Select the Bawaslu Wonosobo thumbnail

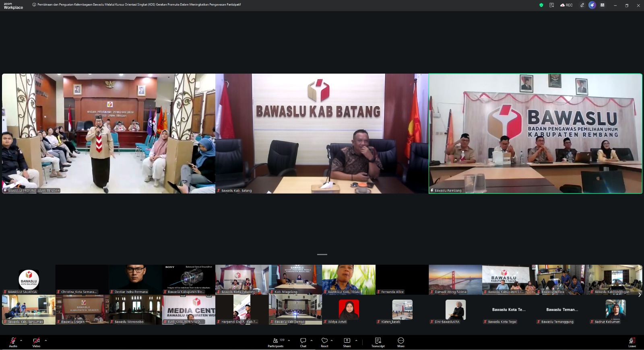[x=135, y=310]
